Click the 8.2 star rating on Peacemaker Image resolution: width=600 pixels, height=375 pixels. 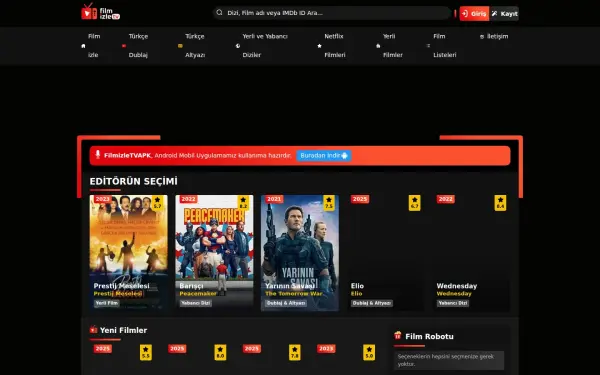click(243, 203)
